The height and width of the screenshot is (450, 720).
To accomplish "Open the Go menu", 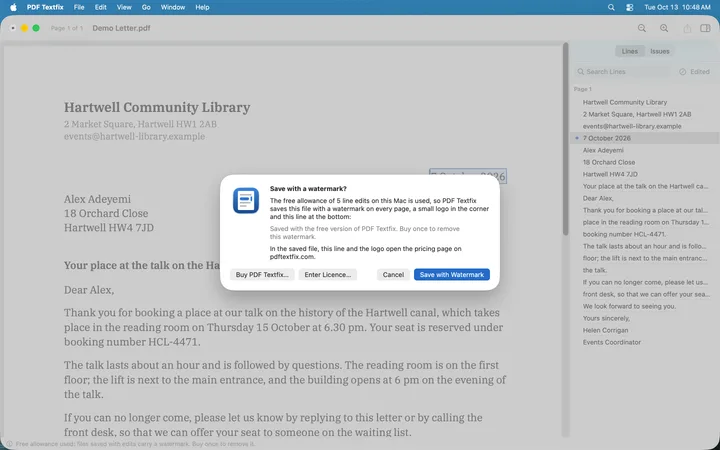I will pos(146,7).
